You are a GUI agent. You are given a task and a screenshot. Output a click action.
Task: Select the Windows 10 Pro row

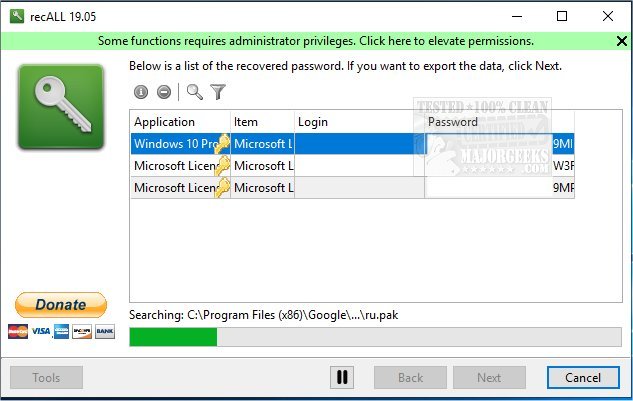[x=180, y=143]
